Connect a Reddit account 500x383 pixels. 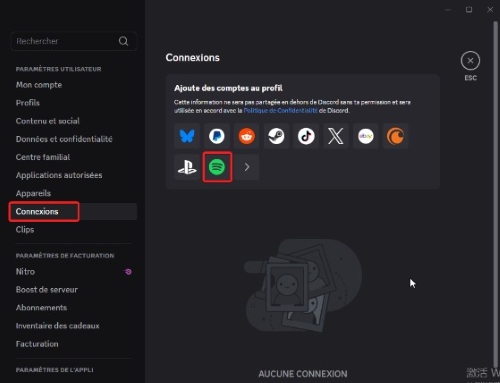click(247, 136)
